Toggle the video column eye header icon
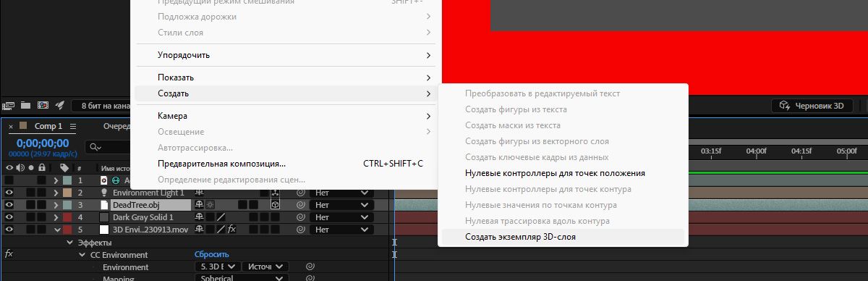Viewport: 868px width, 281px height. pyautogui.click(x=9, y=168)
